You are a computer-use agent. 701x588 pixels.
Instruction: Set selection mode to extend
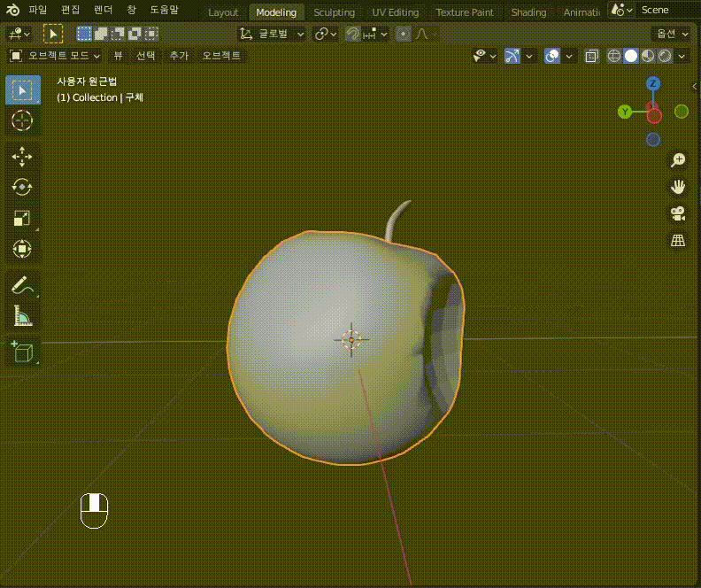101,34
